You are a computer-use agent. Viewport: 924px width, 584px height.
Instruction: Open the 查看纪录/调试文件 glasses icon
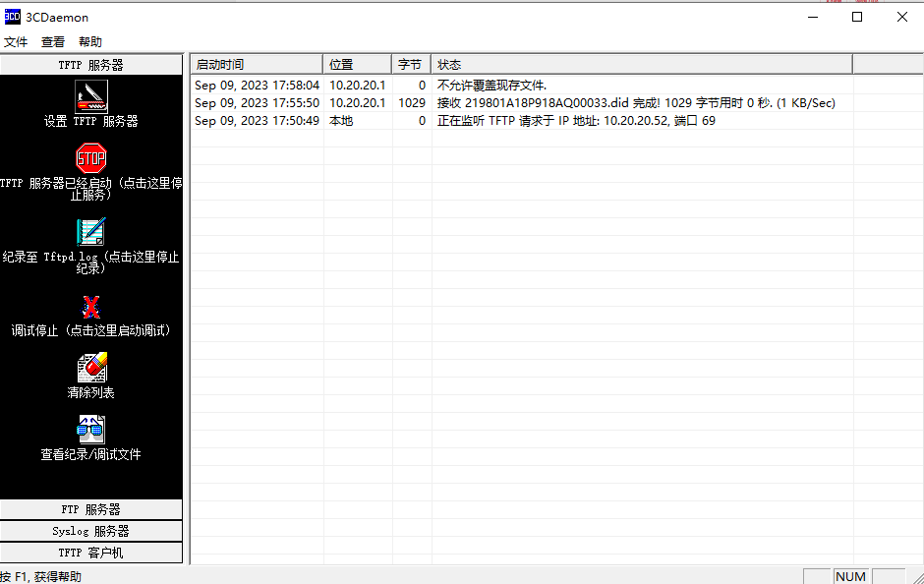91,429
